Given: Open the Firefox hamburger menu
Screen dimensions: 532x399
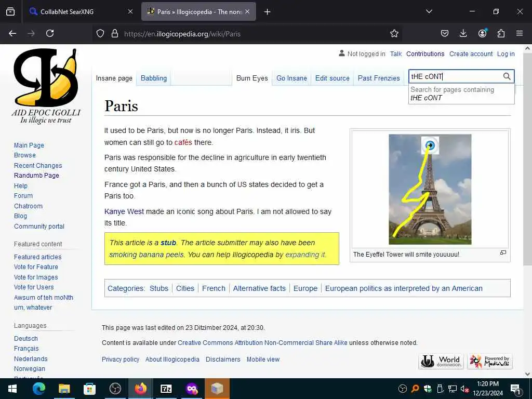Looking at the screenshot, I should pos(520,33).
